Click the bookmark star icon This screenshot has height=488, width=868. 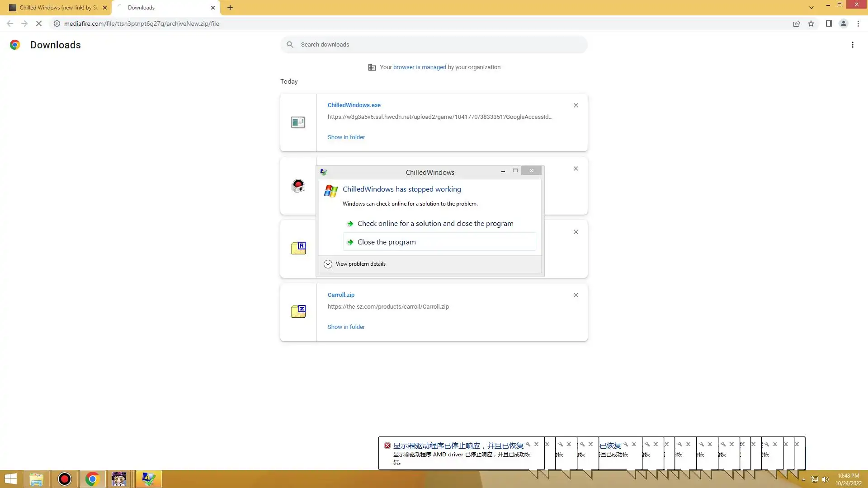[x=811, y=23]
